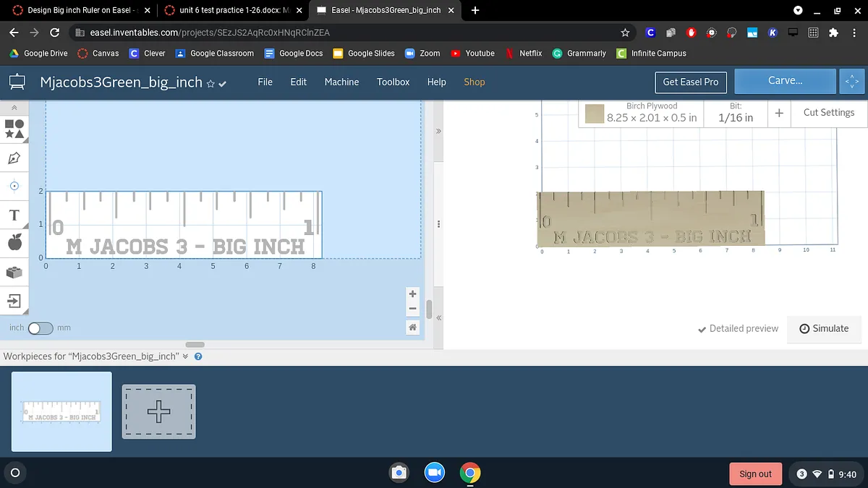Expand the Workpieces panel dropdown
This screenshot has width=868, height=488.
coord(186,356)
